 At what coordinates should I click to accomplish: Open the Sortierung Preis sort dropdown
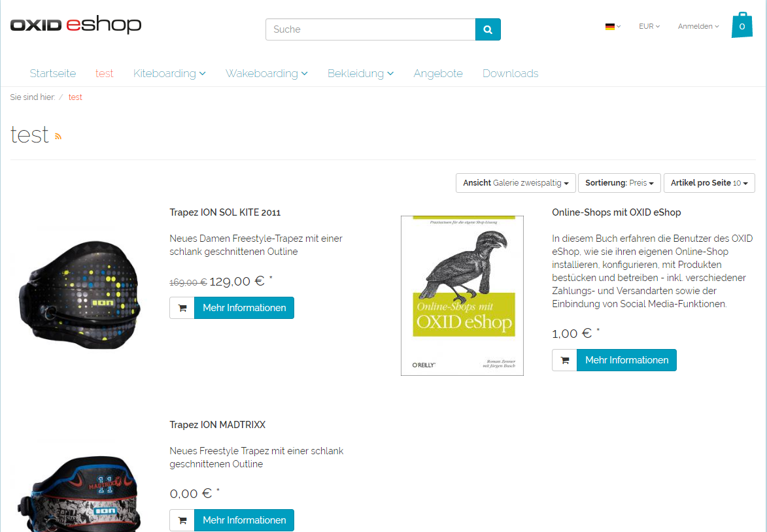click(x=619, y=183)
